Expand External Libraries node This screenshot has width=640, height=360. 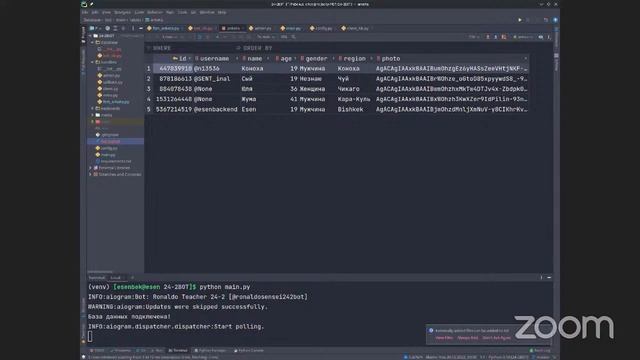click(x=91, y=168)
